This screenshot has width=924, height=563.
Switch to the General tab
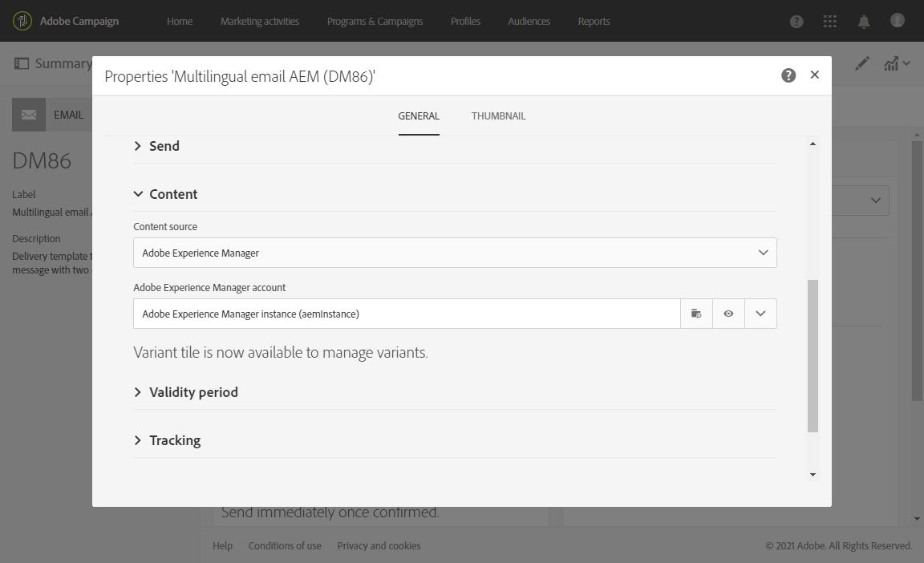(x=419, y=116)
